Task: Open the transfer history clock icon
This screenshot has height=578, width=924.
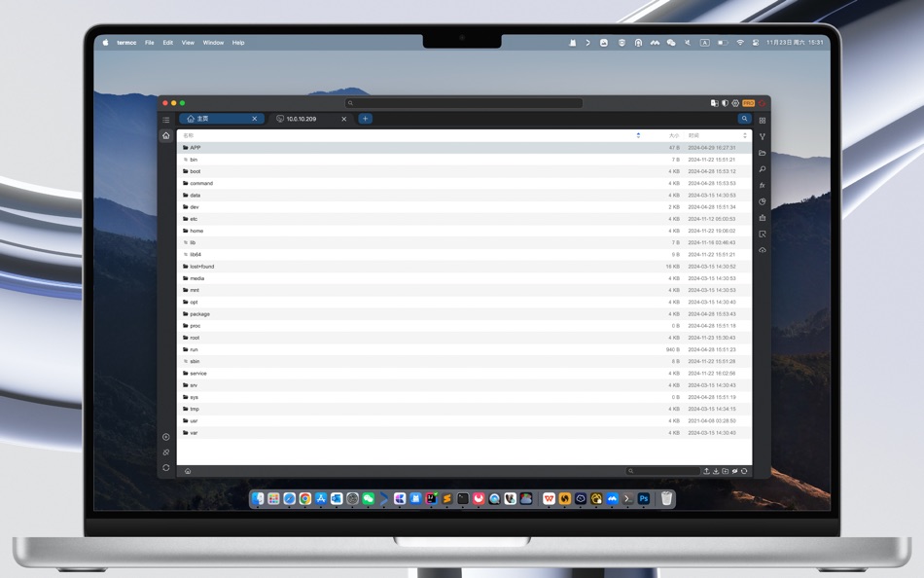Action: tap(763, 201)
